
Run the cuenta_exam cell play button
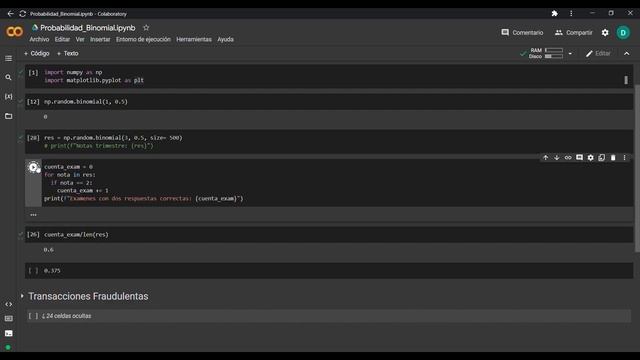(x=33, y=167)
